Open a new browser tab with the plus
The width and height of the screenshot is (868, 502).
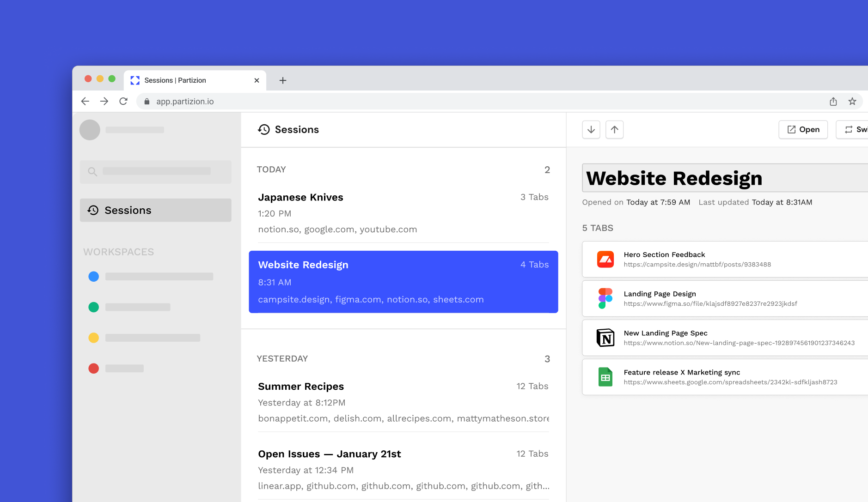pos(283,80)
